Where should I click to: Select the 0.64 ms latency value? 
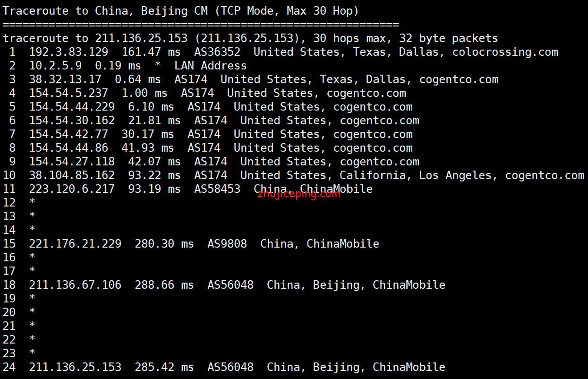[138, 79]
